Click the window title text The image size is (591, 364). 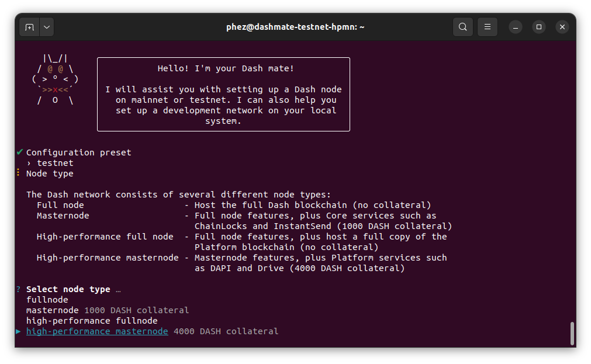(295, 27)
